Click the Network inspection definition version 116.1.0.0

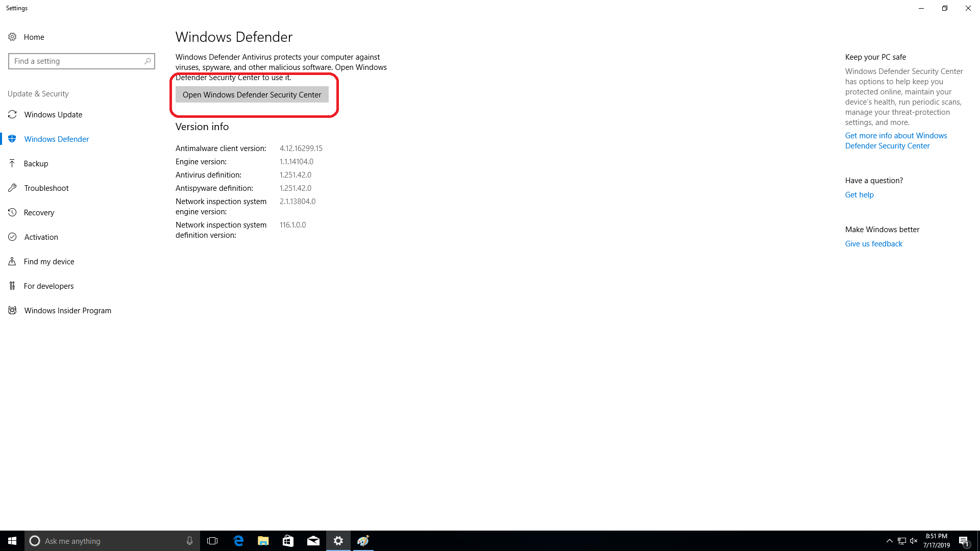(x=293, y=225)
